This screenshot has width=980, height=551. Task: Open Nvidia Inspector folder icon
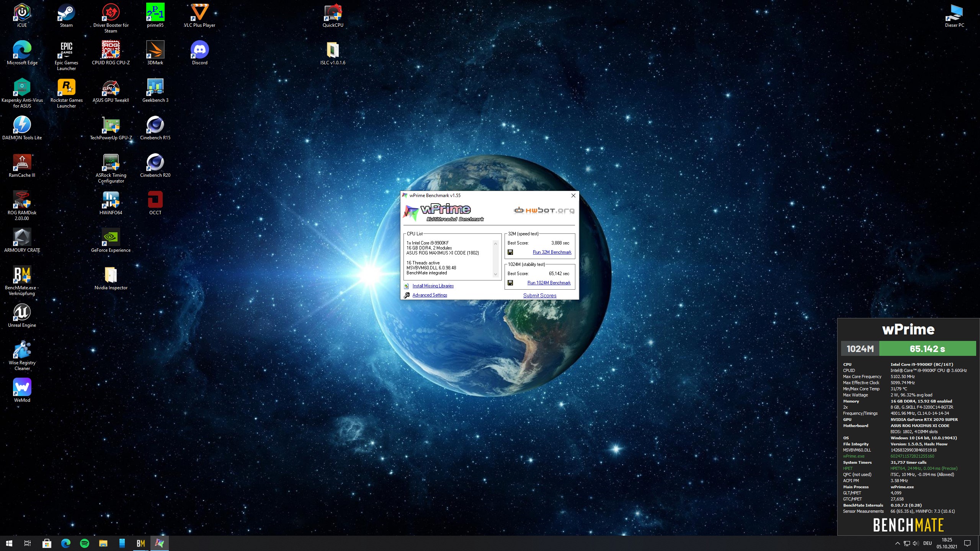point(111,278)
